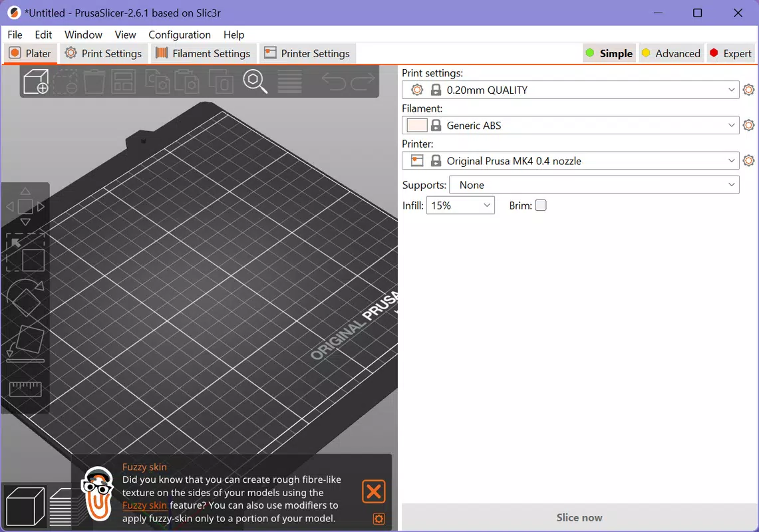Switch to Advanced mode
Screen dimensions: 759x532
click(671, 53)
